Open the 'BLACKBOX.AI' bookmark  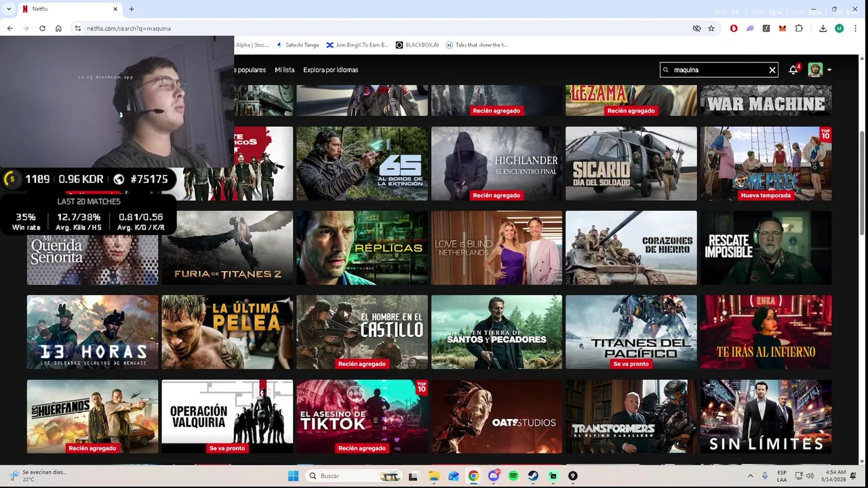pyautogui.click(x=417, y=45)
